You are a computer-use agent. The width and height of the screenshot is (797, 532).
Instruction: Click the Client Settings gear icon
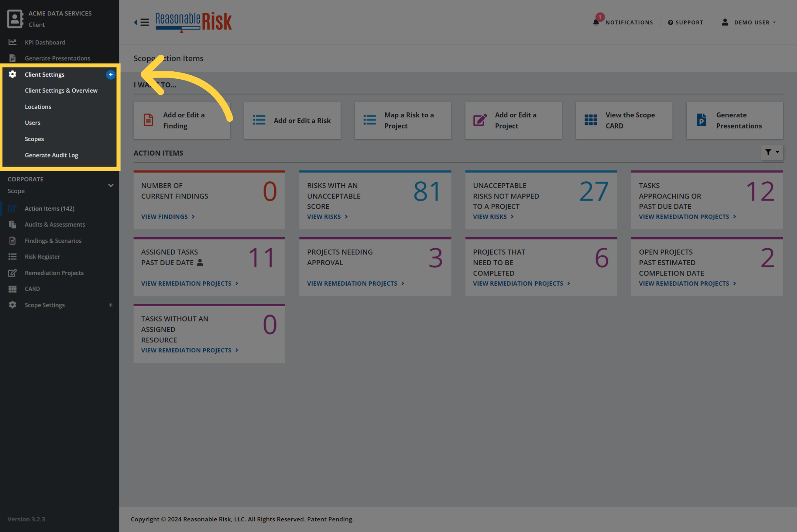pos(13,74)
